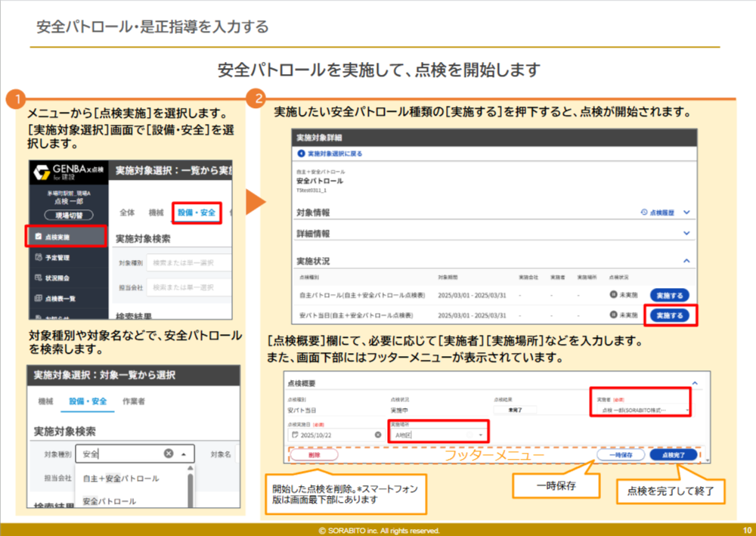Click the 状況照会 sidebar icon
Screen dimensions: 756x536
click(x=39, y=278)
